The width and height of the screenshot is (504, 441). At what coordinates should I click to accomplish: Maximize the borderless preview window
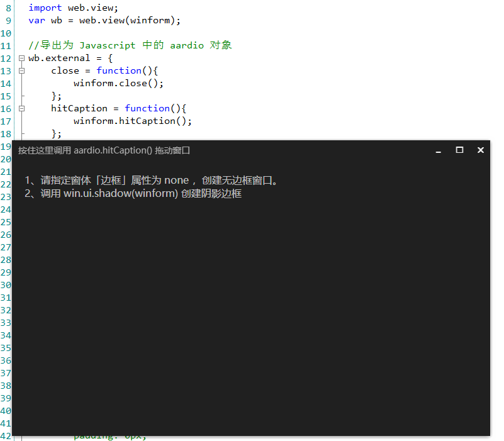[459, 150]
